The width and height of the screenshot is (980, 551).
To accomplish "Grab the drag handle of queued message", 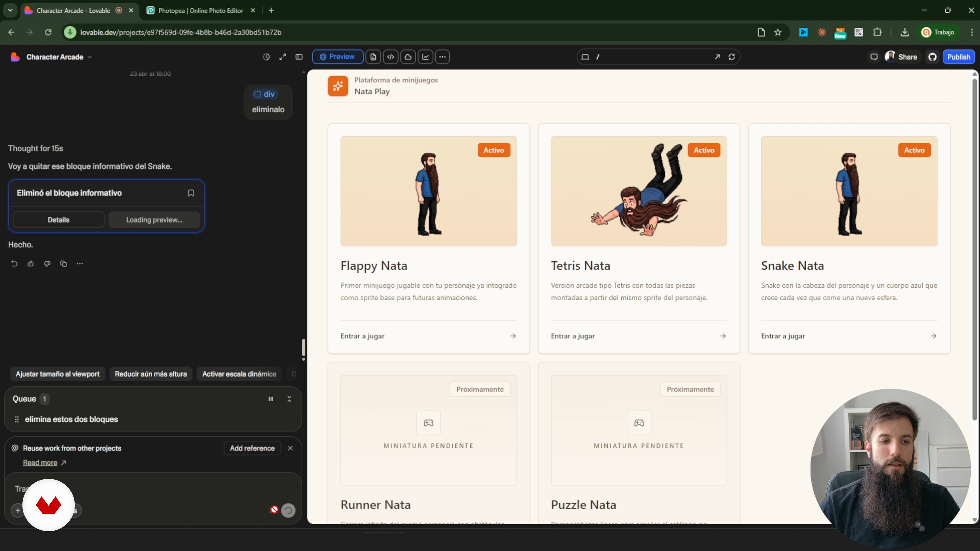I will (17, 419).
